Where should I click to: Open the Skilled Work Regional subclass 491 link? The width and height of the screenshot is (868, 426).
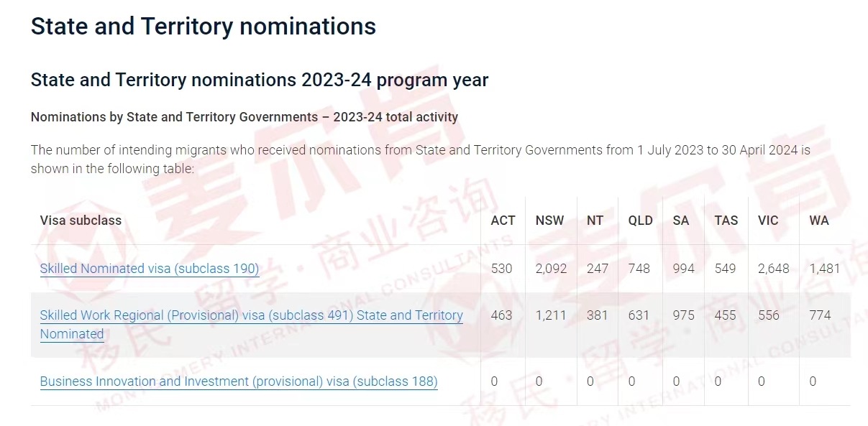(252, 324)
